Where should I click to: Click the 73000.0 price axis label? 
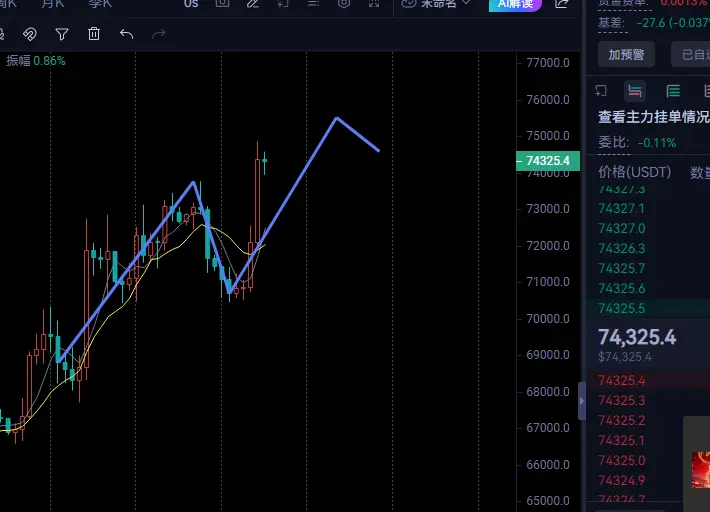pyautogui.click(x=548, y=209)
